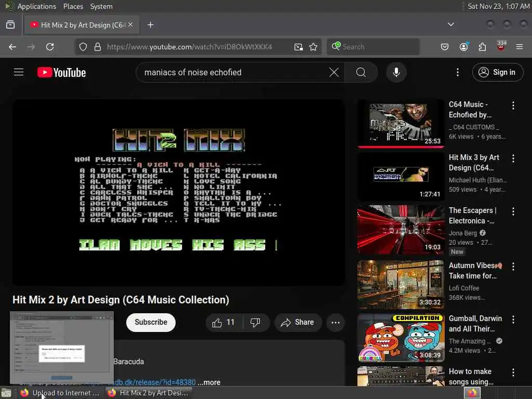Open the uBlock extension badge 334
Screen dimensions: 532x399
pos(501,46)
